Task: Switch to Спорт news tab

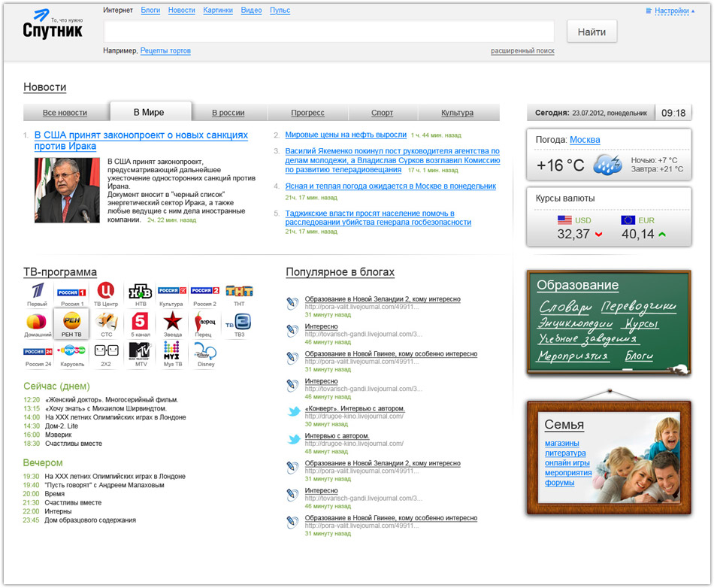Action: (382, 113)
